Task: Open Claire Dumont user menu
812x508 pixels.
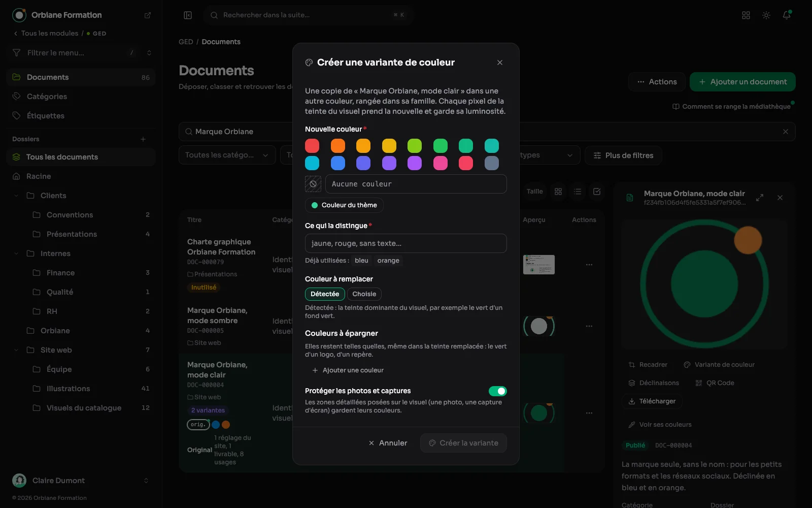Action: 81,481
